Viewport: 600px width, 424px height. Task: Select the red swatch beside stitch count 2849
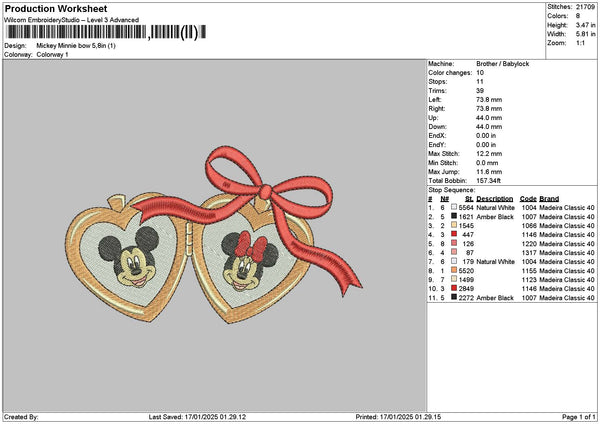[454, 288]
